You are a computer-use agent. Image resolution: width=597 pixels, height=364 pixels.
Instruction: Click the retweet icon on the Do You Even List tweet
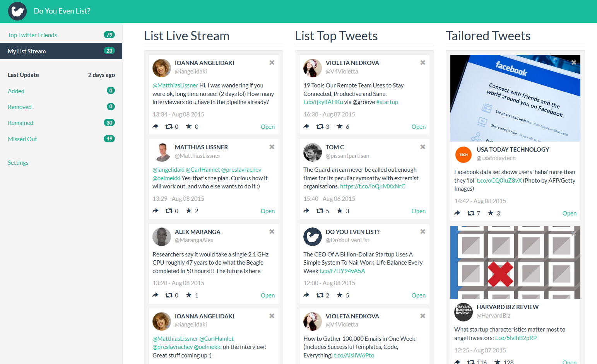point(321,295)
